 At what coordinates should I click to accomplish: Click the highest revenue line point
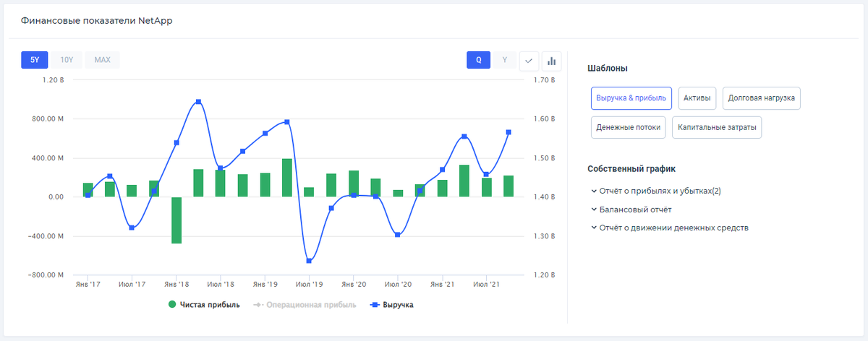[x=198, y=102]
